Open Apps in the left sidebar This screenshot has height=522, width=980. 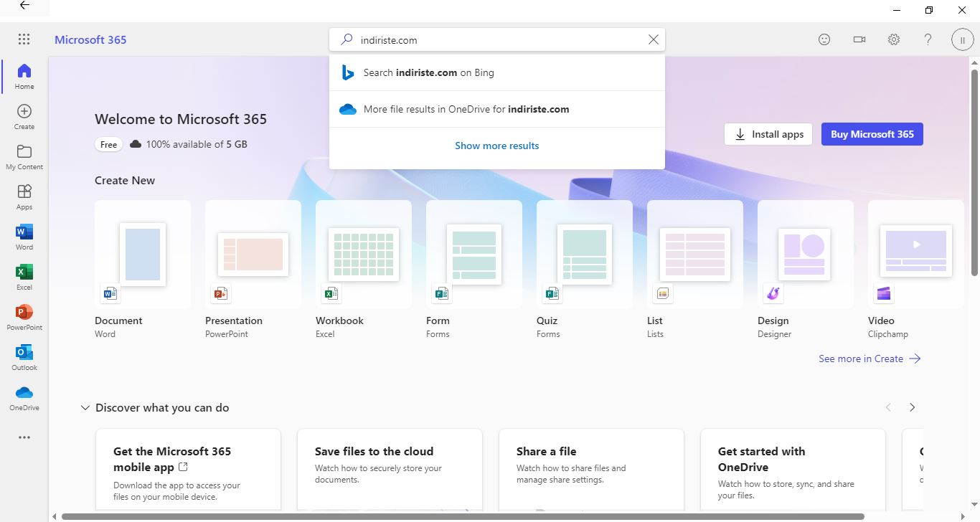(24, 196)
